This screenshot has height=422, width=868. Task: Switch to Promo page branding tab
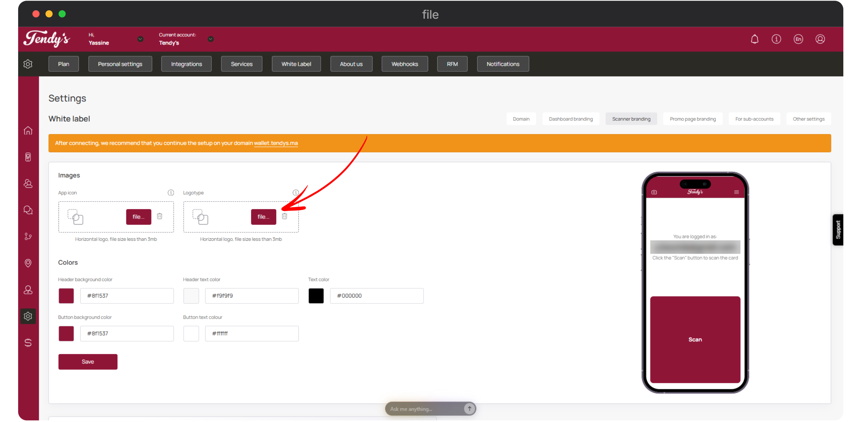tap(692, 119)
